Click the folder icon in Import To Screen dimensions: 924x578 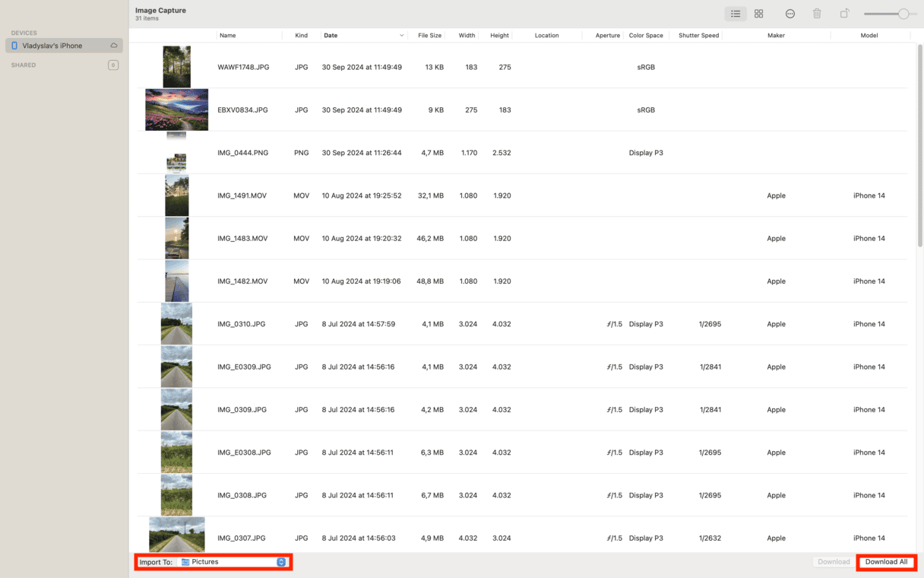(x=185, y=562)
